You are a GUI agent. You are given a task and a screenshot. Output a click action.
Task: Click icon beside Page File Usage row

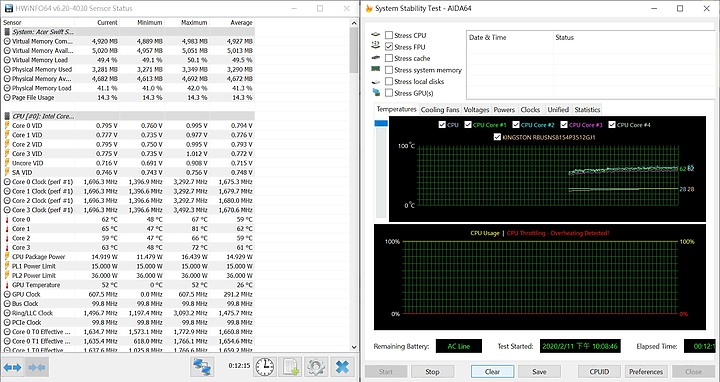pos(7,97)
